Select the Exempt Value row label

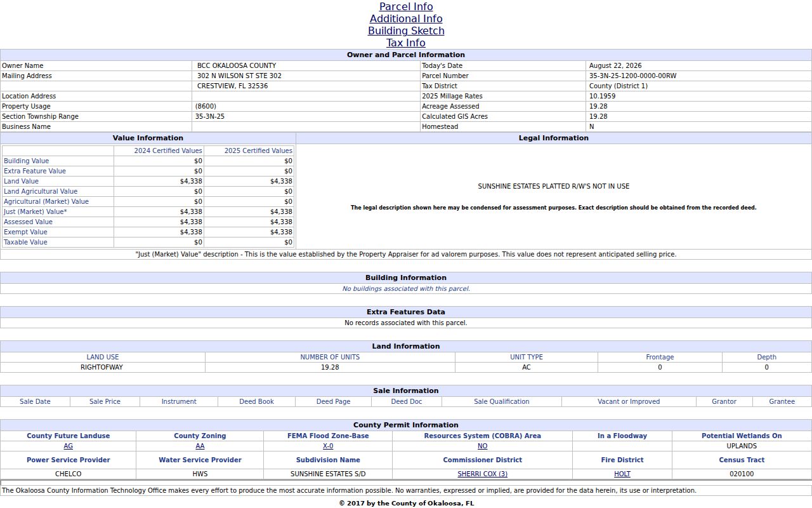point(25,232)
